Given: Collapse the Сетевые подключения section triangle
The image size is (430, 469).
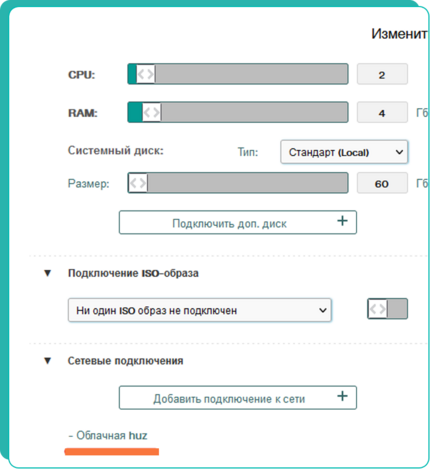Looking at the screenshot, I should (x=48, y=361).
